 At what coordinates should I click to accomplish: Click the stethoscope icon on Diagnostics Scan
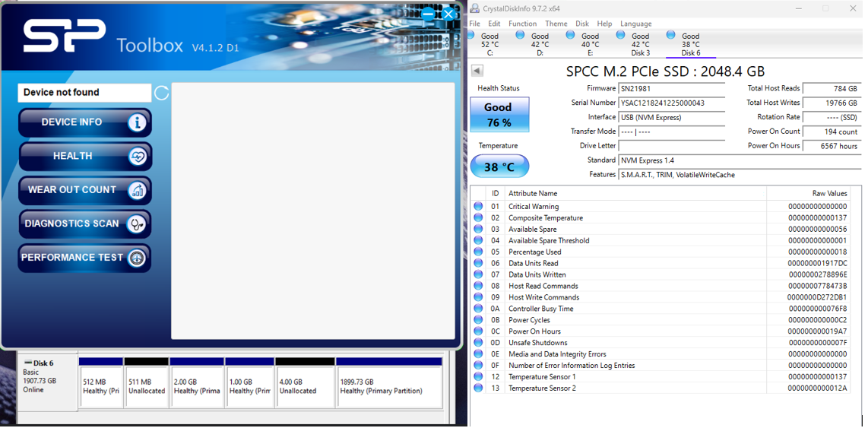click(x=137, y=224)
